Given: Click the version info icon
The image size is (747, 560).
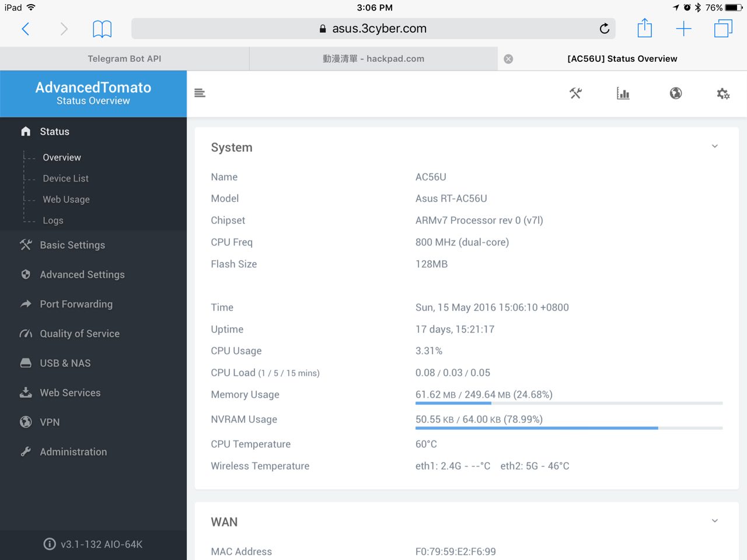Looking at the screenshot, I should click(50, 544).
